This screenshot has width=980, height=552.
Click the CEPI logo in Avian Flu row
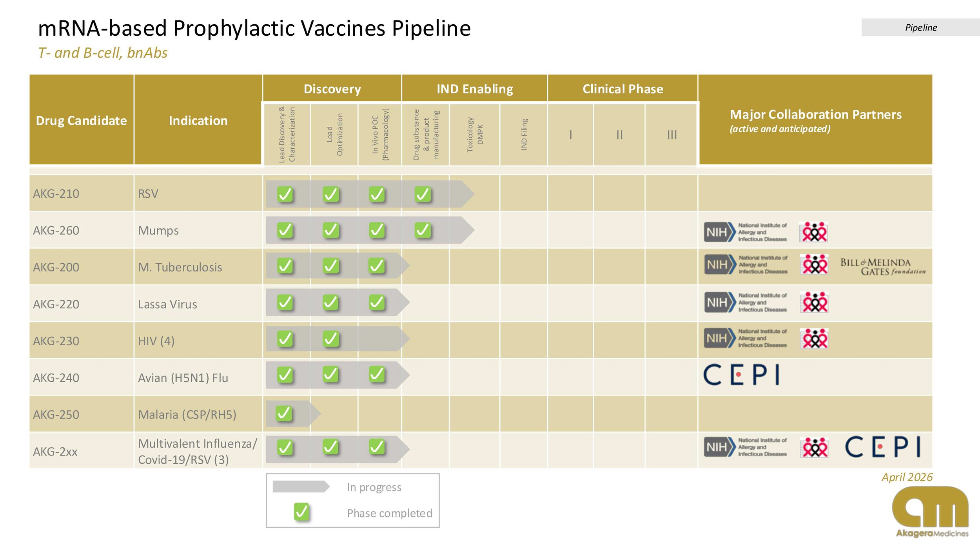[741, 374]
